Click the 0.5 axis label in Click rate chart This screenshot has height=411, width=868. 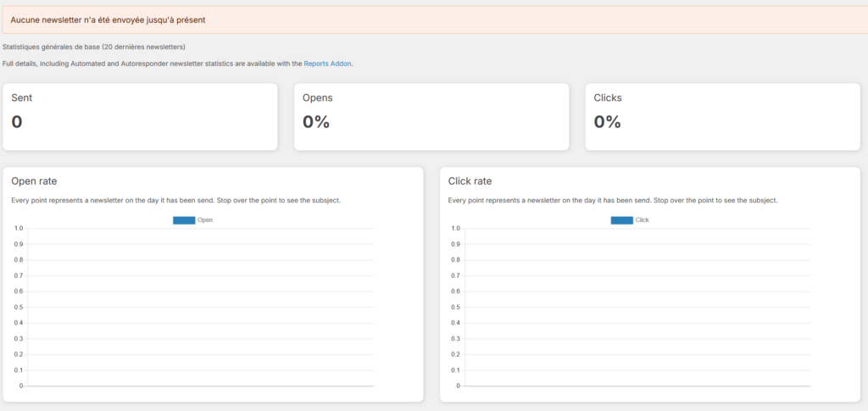[x=454, y=307]
